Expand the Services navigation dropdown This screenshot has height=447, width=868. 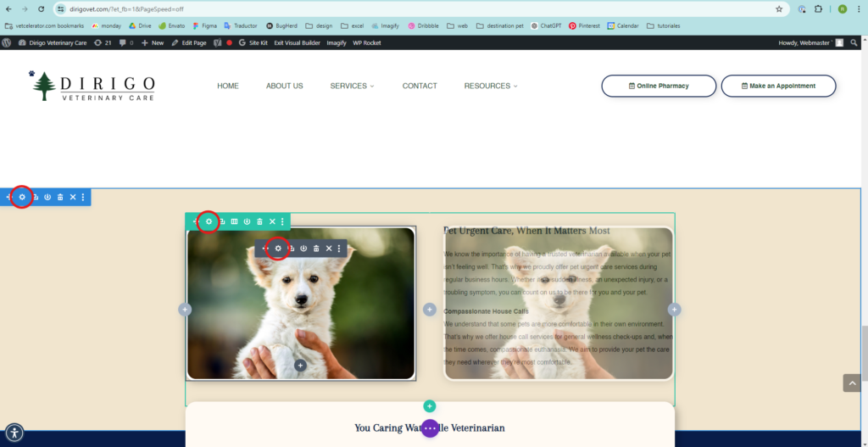[352, 86]
